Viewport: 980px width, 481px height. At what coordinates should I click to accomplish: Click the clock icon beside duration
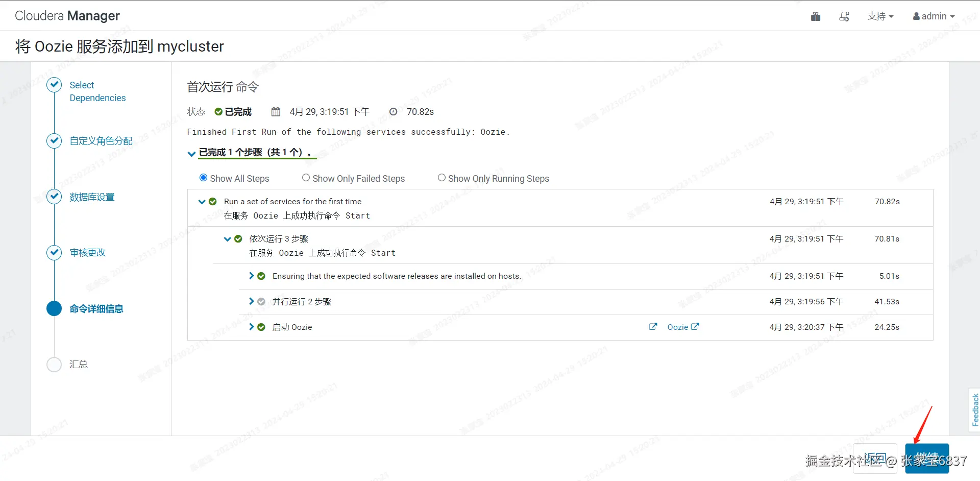click(393, 112)
